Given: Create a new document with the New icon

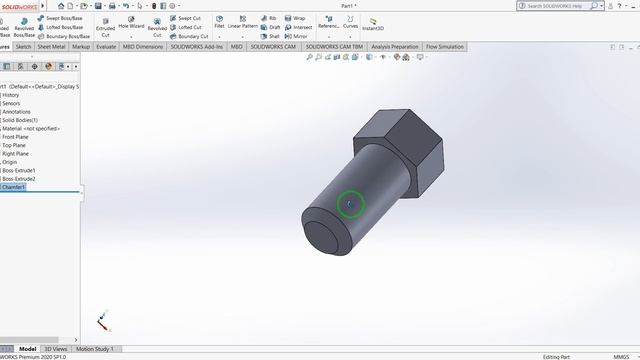Looking at the screenshot, I should (70, 6).
